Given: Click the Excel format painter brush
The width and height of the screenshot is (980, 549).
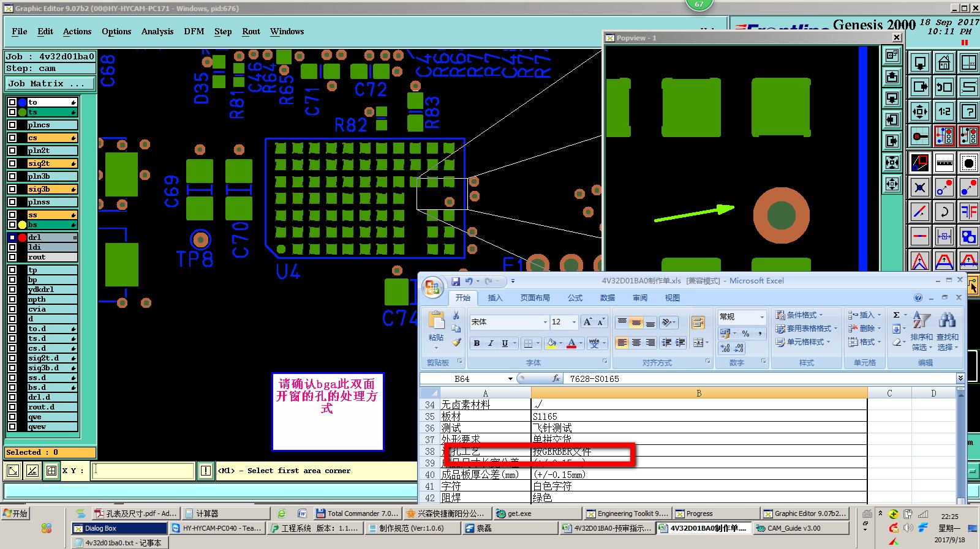Looking at the screenshot, I should tap(456, 343).
